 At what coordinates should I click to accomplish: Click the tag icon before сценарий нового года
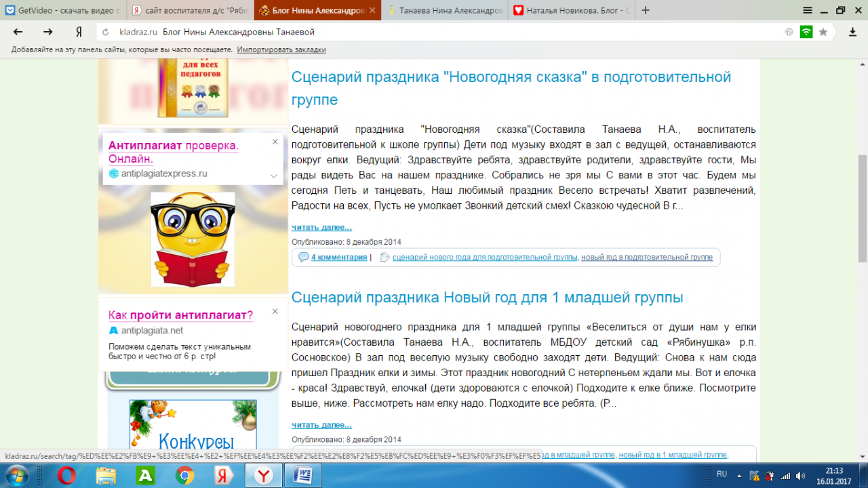tap(385, 258)
